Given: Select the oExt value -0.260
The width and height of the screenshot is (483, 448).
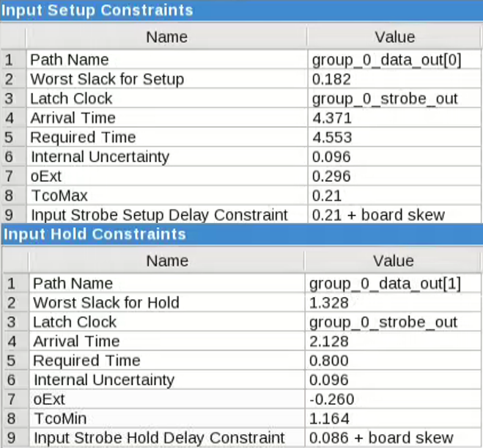Looking at the screenshot, I should pos(333,400).
